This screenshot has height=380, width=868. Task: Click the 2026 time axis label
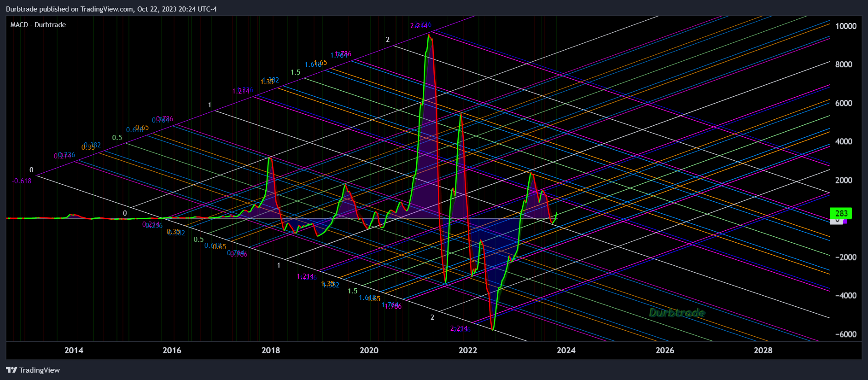click(665, 351)
